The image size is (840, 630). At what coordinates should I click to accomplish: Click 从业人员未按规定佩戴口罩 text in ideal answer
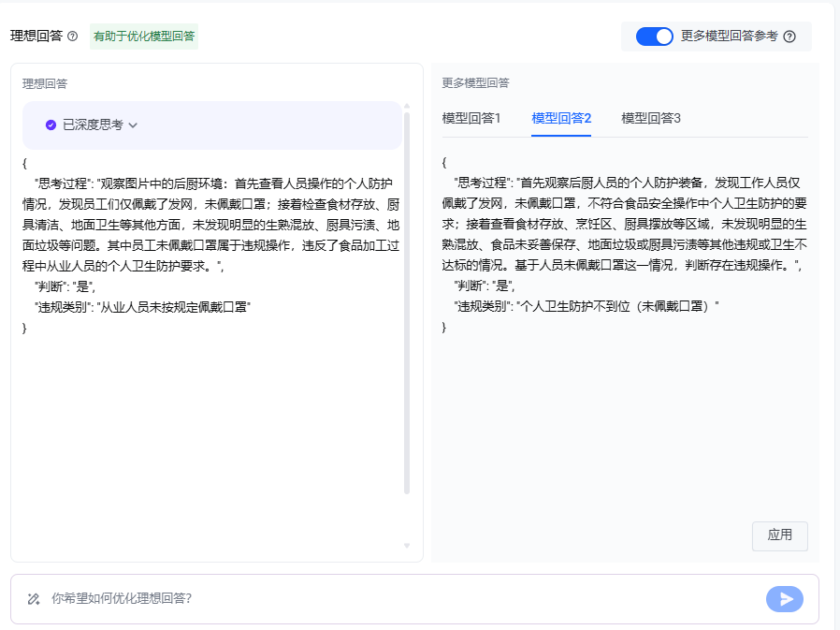point(174,307)
